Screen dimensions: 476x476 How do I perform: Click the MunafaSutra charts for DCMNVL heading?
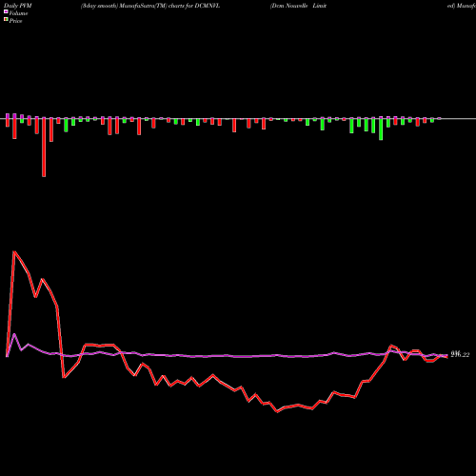(150, 6)
